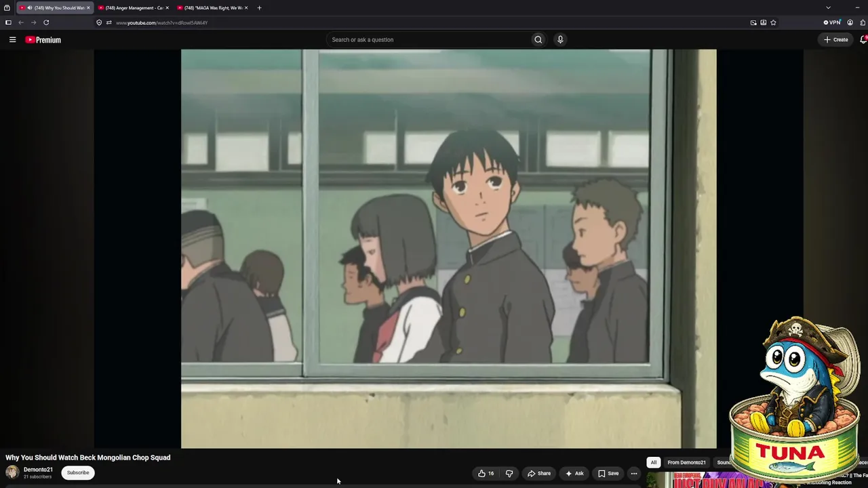Switch to the 'MAGA Was Right' tab
Image resolution: width=868 pixels, height=488 pixels.
[212, 7]
